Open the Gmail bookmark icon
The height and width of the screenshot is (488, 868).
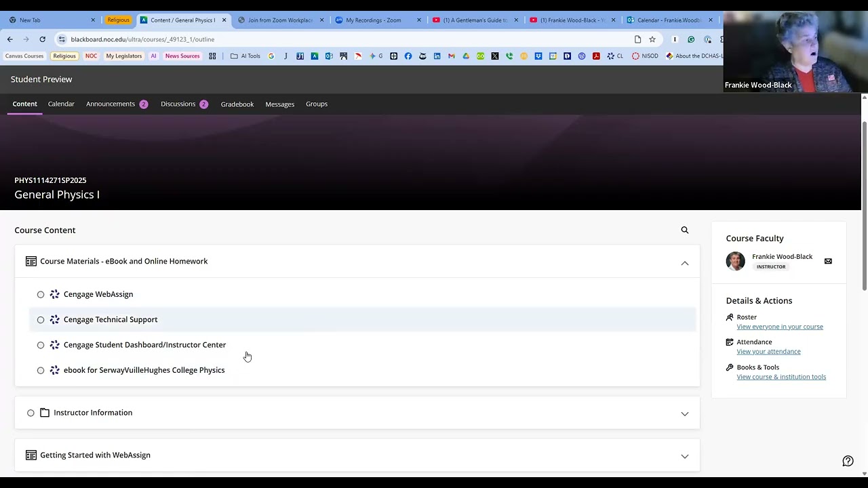coord(452,56)
